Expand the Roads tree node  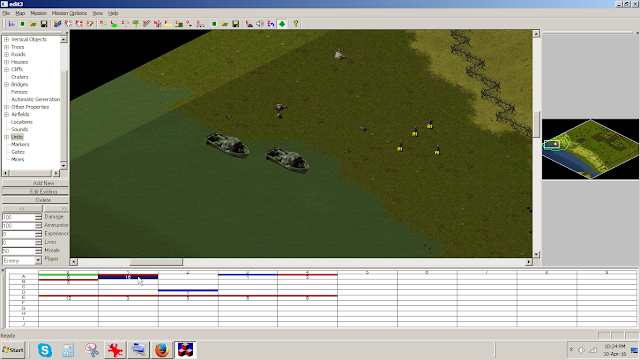(7, 54)
